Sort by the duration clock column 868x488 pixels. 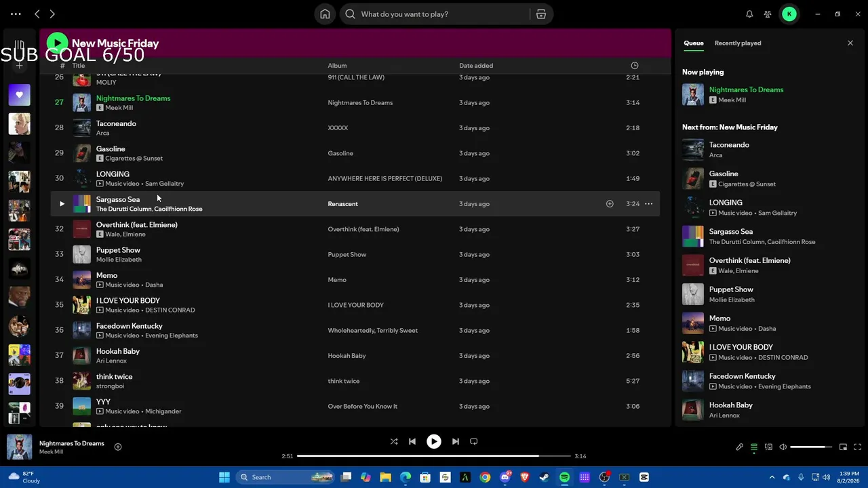(635, 65)
